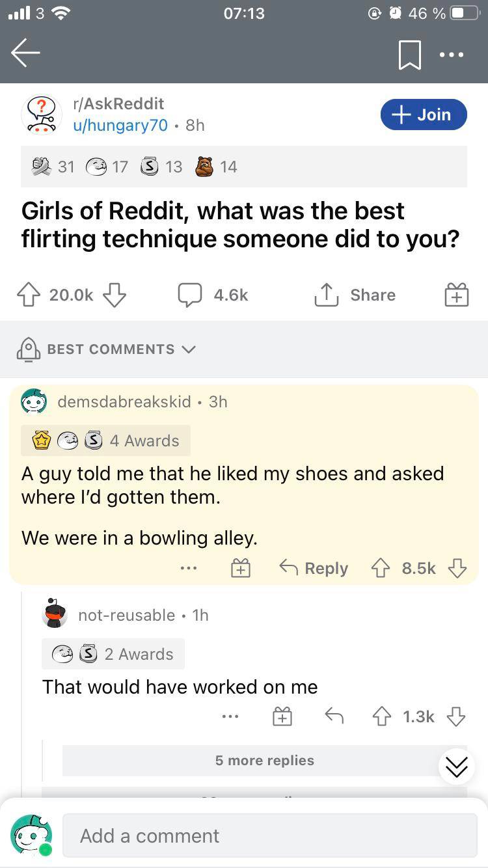Share the post

355,295
